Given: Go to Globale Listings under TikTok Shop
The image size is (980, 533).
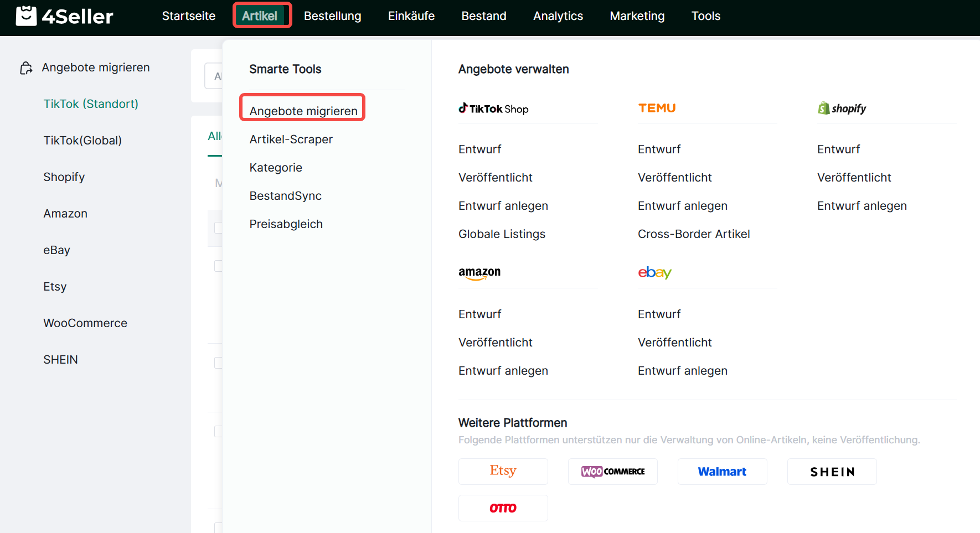Looking at the screenshot, I should 502,234.
